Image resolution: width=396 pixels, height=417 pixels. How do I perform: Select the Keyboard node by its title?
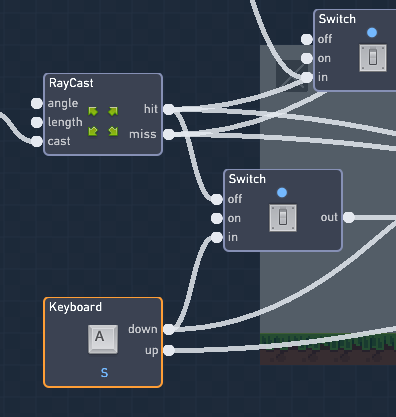(x=75, y=307)
